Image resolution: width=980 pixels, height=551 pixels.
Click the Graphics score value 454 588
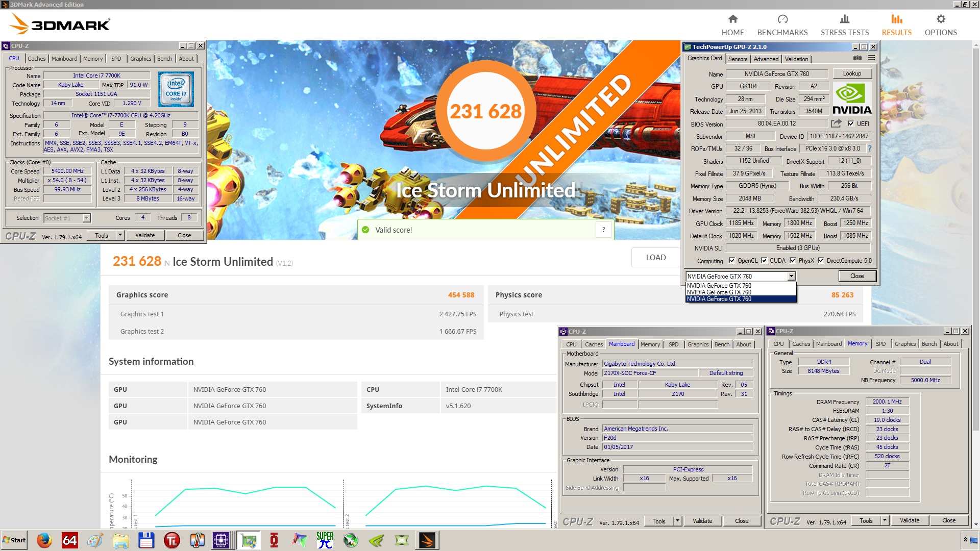pyautogui.click(x=461, y=295)
